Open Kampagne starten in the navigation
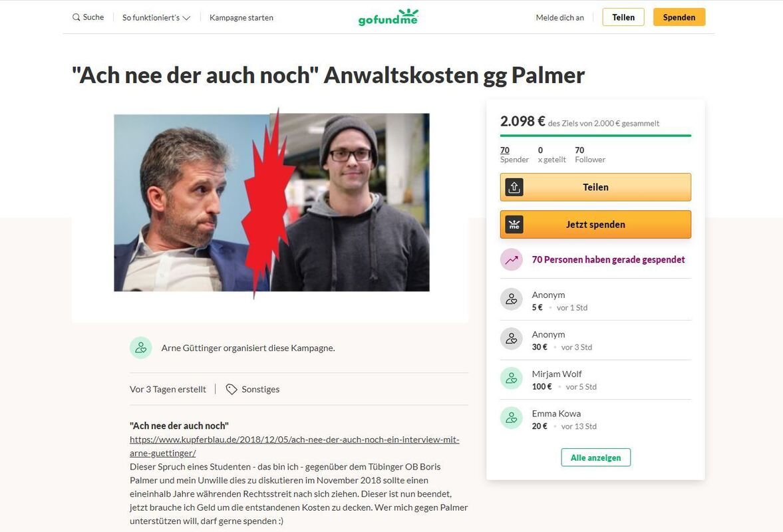Image resolution: width=783 pixels, height=532 pixels. [x=241, y=17]
